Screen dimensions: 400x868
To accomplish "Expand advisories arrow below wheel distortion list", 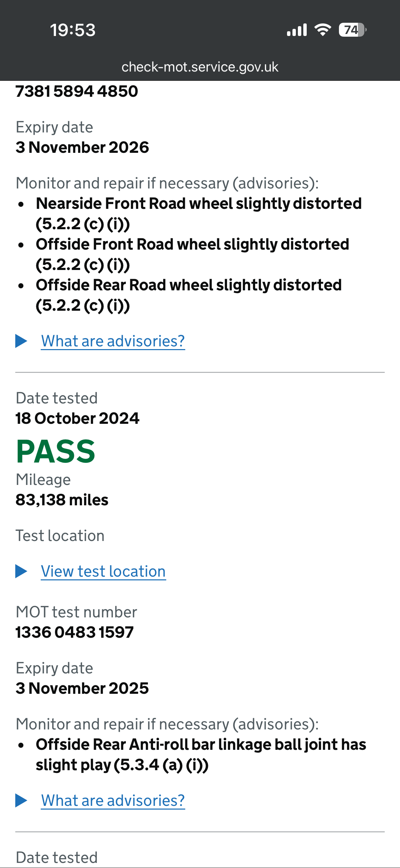I will point(21,341).
